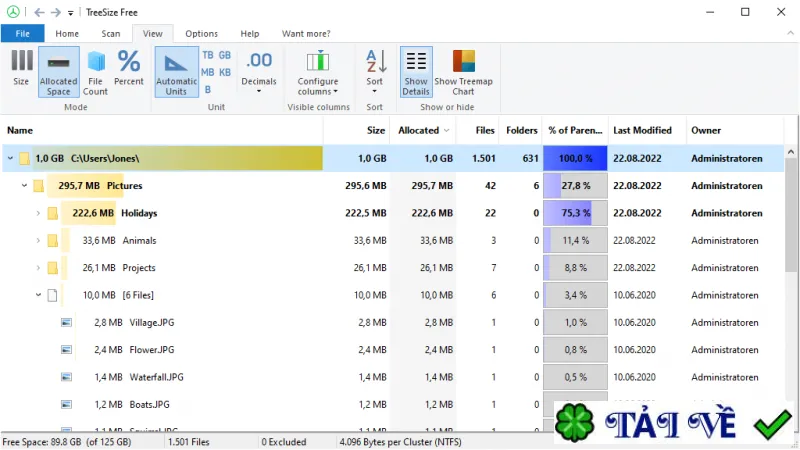Image resolution: width=800 pixels, height=450 pixels.
Task: Sort by Last Modified column header
Action: pos(646,131)
